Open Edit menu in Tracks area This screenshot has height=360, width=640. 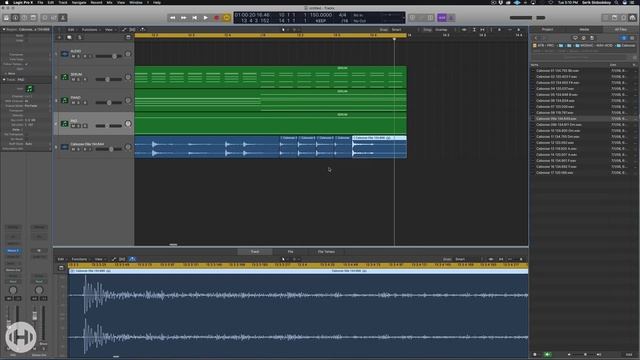point(71,30)
